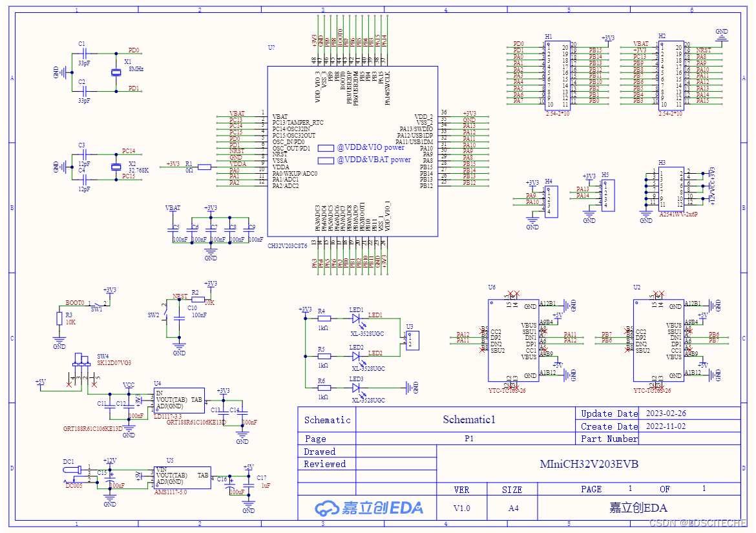Select the U5 regulator block
The image size is (756, 533).
182,477
